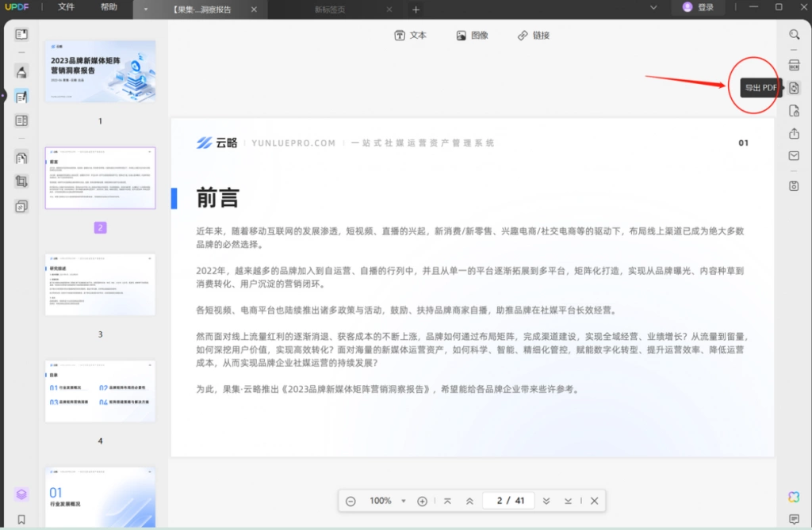Click the 文本 text edit button
The height and width of the screenshot is (530, 812).
point(411,35)
